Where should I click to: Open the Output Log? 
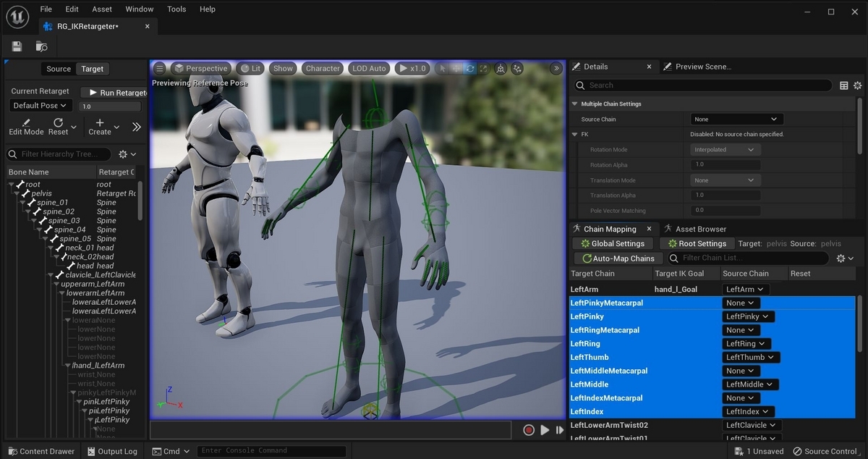pos(112,451)
